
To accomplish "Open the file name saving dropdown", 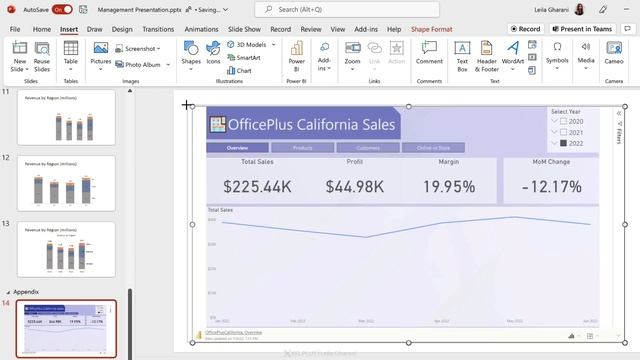I will tap(225, 9).
